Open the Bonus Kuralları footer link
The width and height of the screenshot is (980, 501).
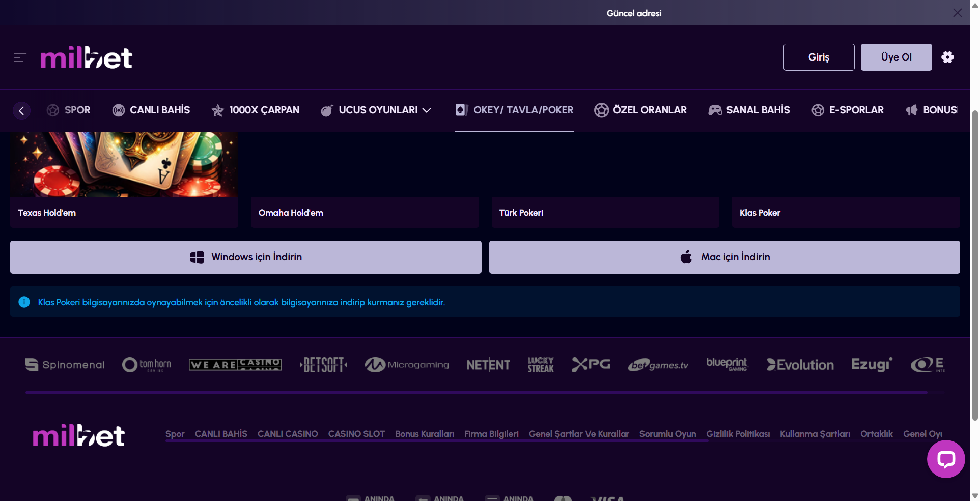(425, 434)
